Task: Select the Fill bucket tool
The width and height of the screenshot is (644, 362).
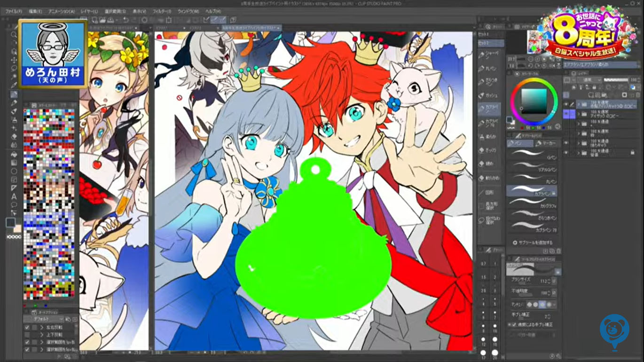Action: (x=14, y=154)
